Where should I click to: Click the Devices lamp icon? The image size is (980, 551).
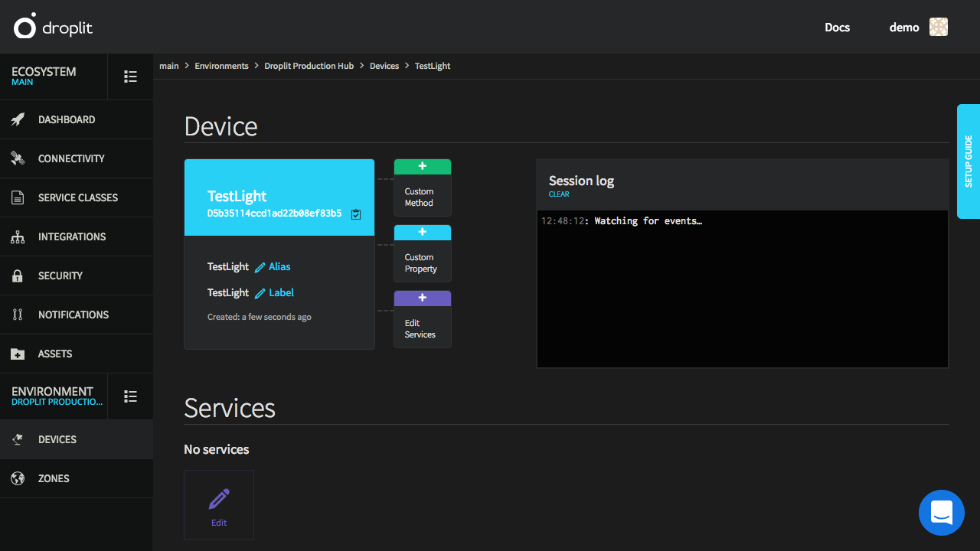(x=18, y=439)
